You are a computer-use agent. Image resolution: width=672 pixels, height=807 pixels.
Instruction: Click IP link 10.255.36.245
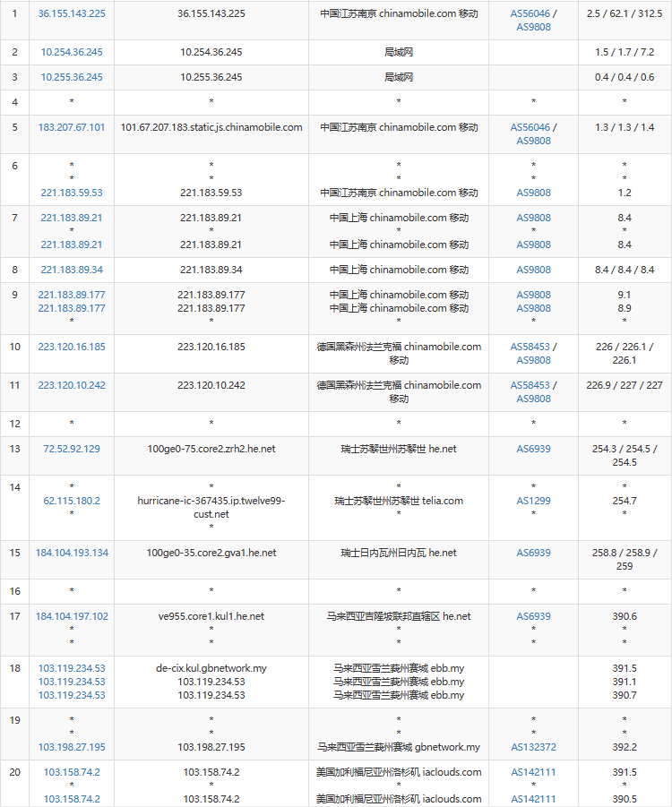(72, 77)
